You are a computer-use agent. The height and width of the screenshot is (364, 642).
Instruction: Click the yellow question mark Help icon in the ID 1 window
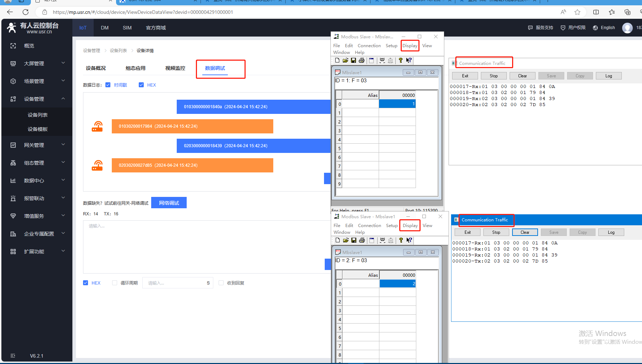tap(401, 60)
